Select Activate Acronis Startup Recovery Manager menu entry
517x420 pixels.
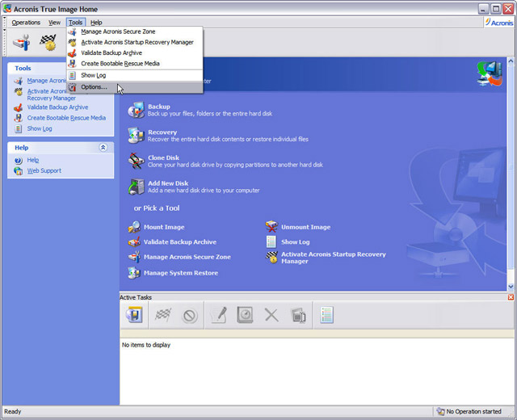135,42
